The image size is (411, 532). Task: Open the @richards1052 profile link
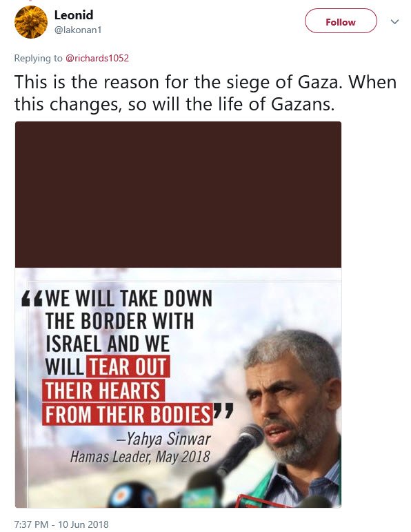coord(97,58)
